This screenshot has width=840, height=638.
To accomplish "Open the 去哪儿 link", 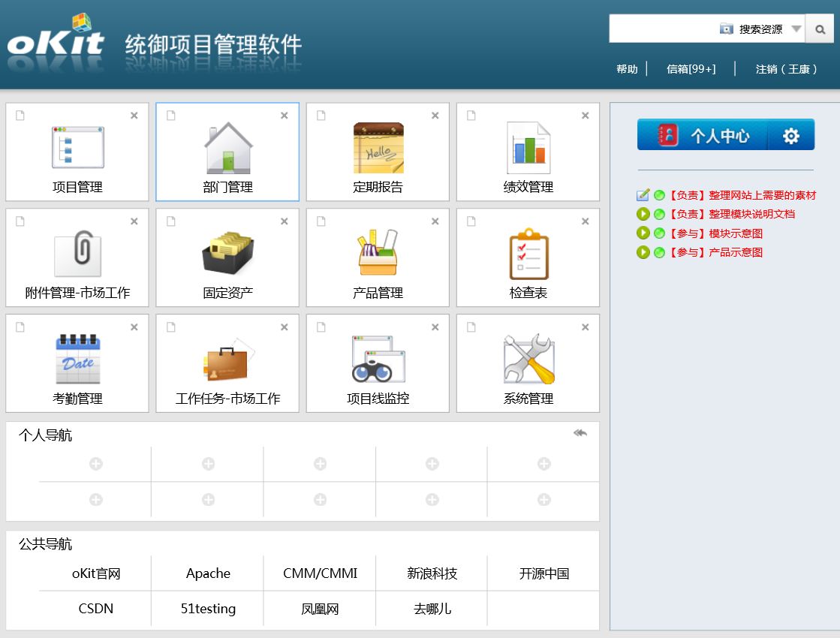I will coord(432,609).
